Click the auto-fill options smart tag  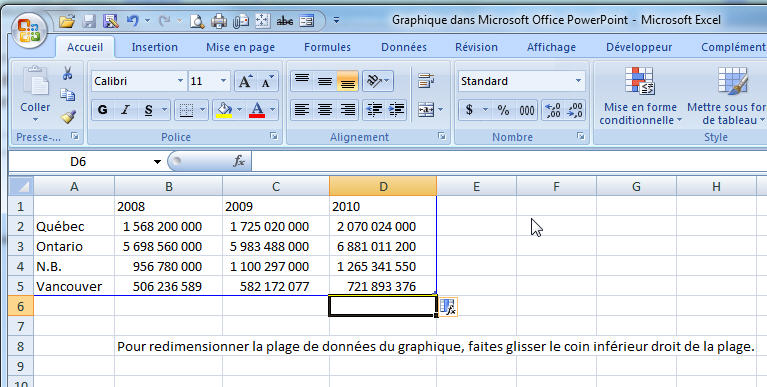pyautogui.click(x=448, y=307)
